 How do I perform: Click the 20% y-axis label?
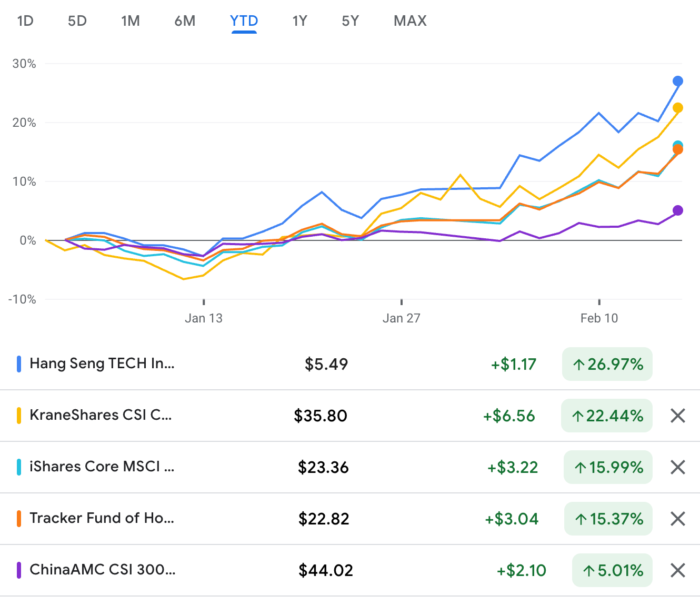pyautogui.click(x=24, y=123)
